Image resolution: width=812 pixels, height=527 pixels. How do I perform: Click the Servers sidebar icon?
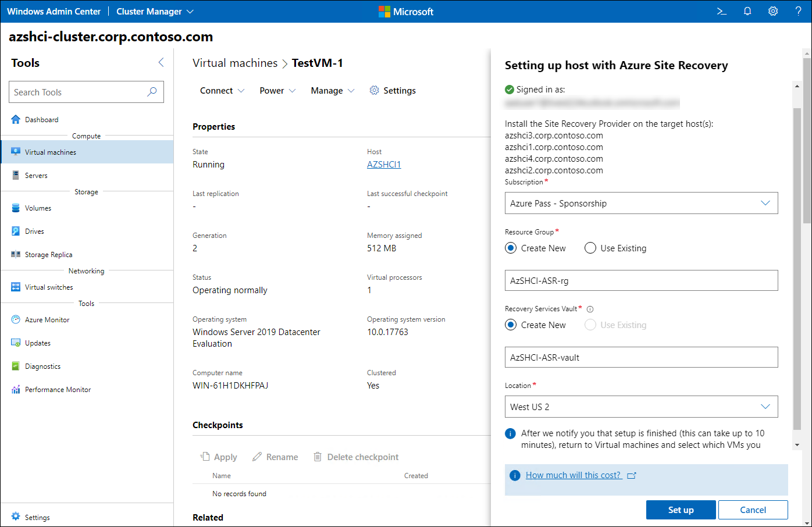[x=16, y=175]
